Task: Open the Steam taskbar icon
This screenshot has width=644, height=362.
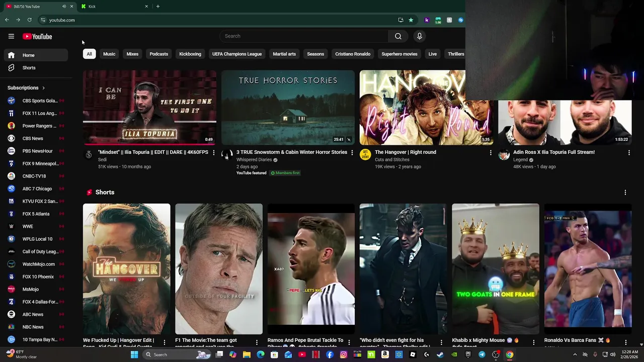Action: [x=440, y=354]
